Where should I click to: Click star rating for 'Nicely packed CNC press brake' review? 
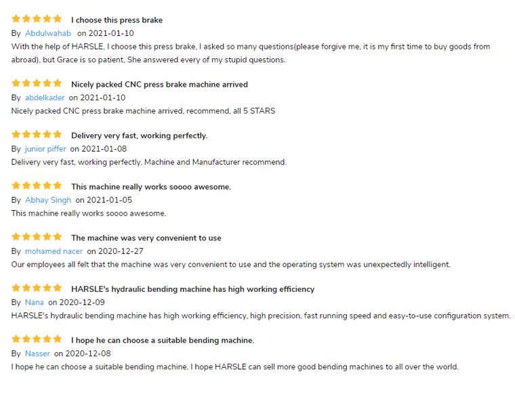37,83
